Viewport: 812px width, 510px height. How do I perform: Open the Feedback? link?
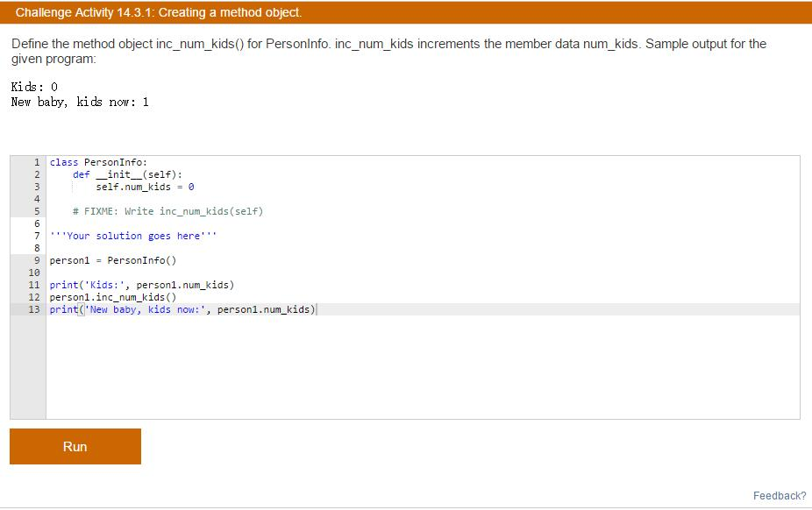(780, 495)
